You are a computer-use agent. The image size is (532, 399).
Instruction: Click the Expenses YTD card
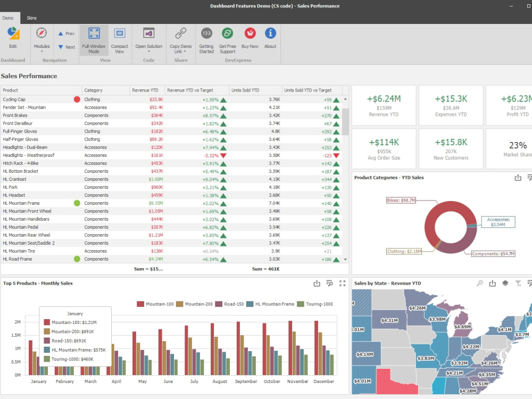(x=451, y=105)
